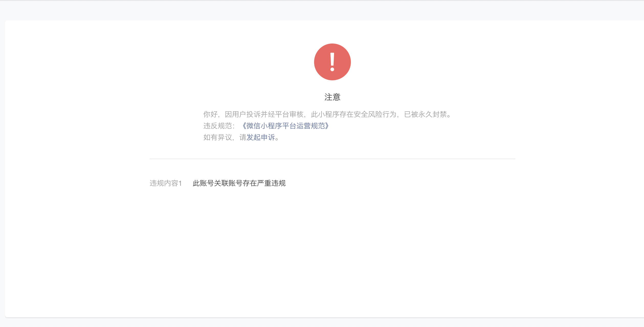Click the 因用户投诉并经平台审核 phrase

(x=264, y=114)
